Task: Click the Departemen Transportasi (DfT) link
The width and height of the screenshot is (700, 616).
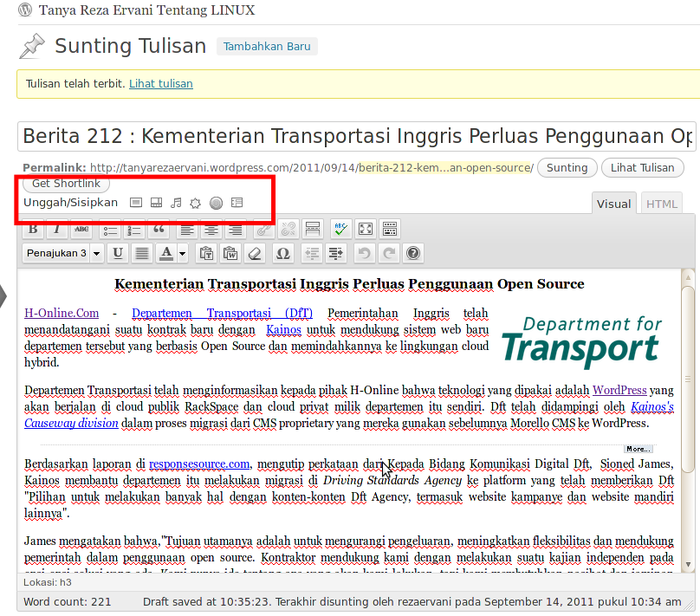Action: tap(223, 313)
